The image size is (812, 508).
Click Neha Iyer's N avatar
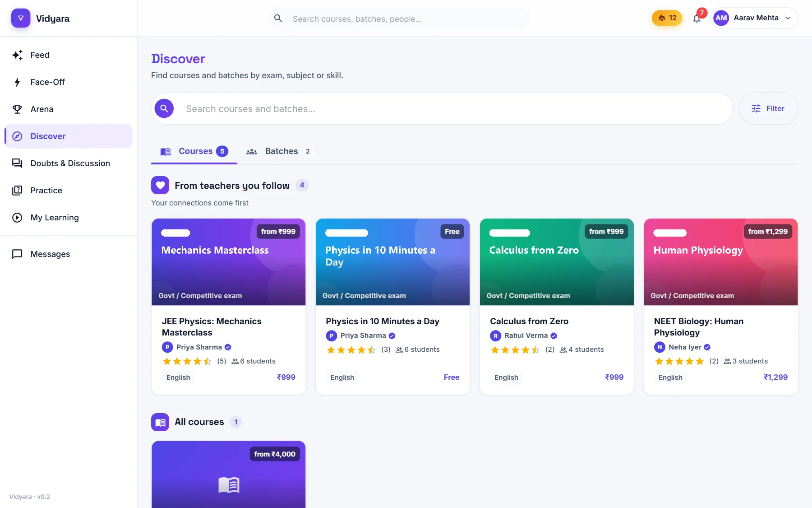660,347
